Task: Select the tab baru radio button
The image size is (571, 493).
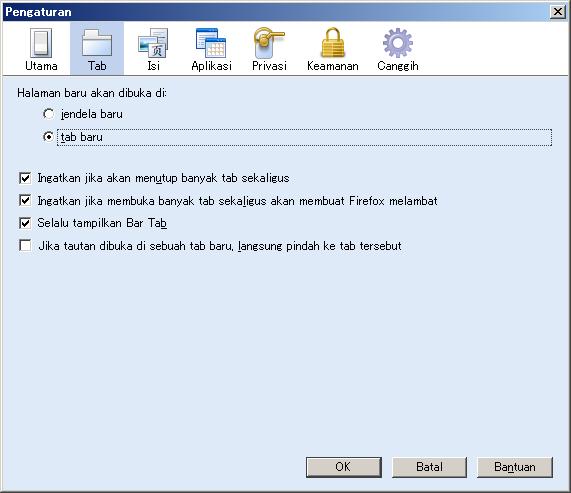Action: [48, 137]
